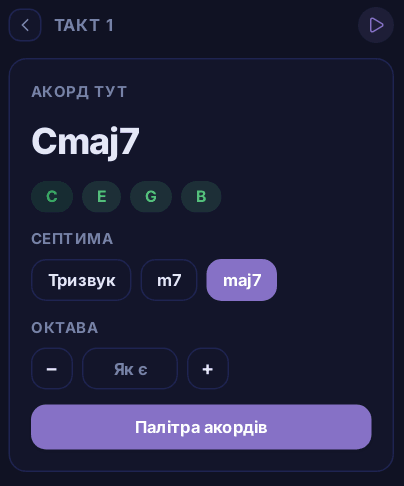
Task: Click empty header space beside ТАКТ 1
Action: pyautogui.click(x=233, y=25)
